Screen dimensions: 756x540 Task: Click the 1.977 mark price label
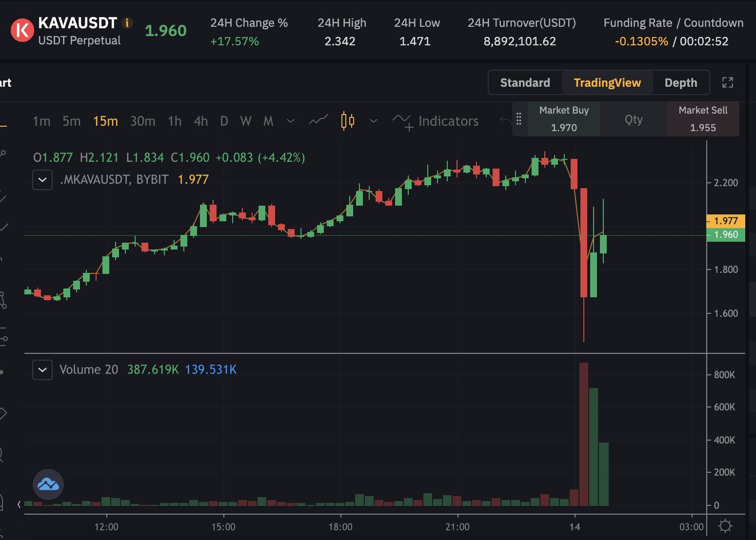tap(726, 221)
